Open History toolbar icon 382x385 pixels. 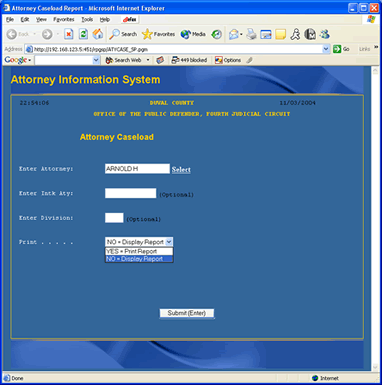coord(217,34)
